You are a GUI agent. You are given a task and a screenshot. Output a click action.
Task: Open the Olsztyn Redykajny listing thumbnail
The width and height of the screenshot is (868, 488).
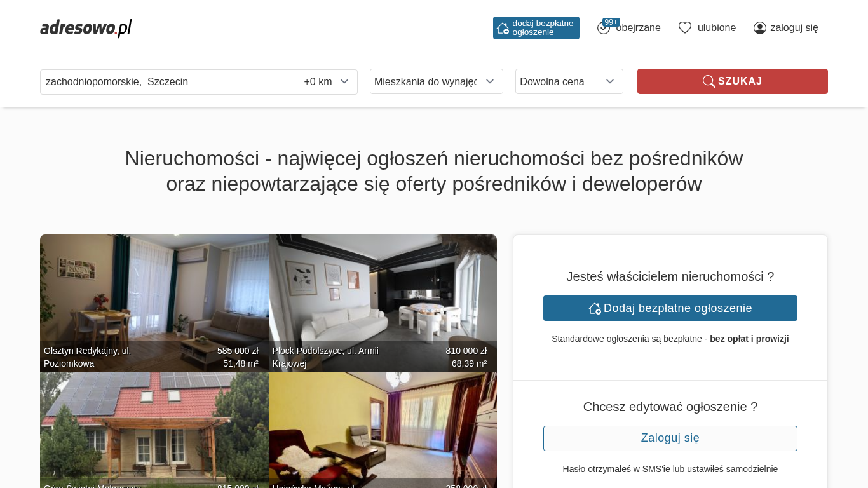click(x=154, y=303)
